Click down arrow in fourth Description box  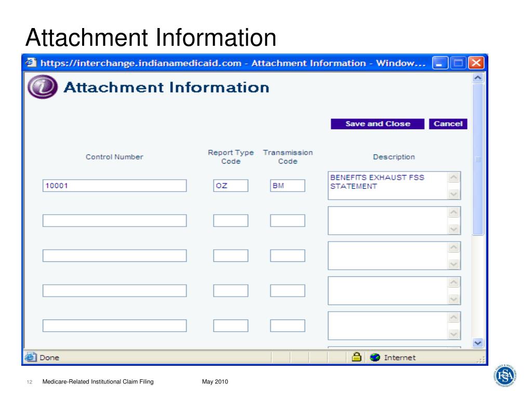coord(454,299)
